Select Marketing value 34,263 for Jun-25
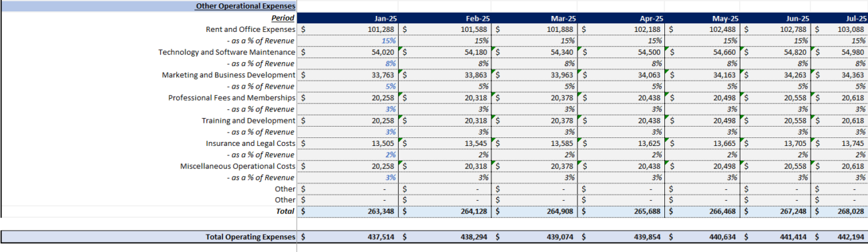The image size is (868, 252). pos(775,75)
